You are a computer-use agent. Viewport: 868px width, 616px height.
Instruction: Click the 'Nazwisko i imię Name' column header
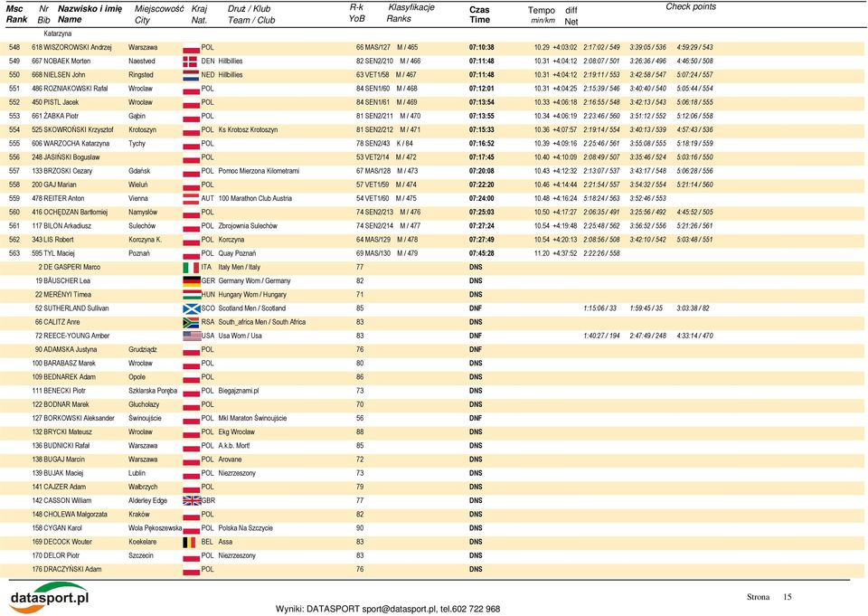tap(90, 14)
